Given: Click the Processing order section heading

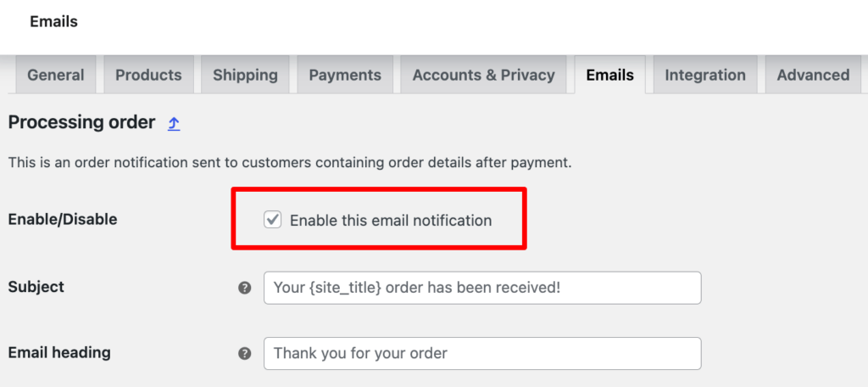Looking at the screenshot, I should pos(82,122).
